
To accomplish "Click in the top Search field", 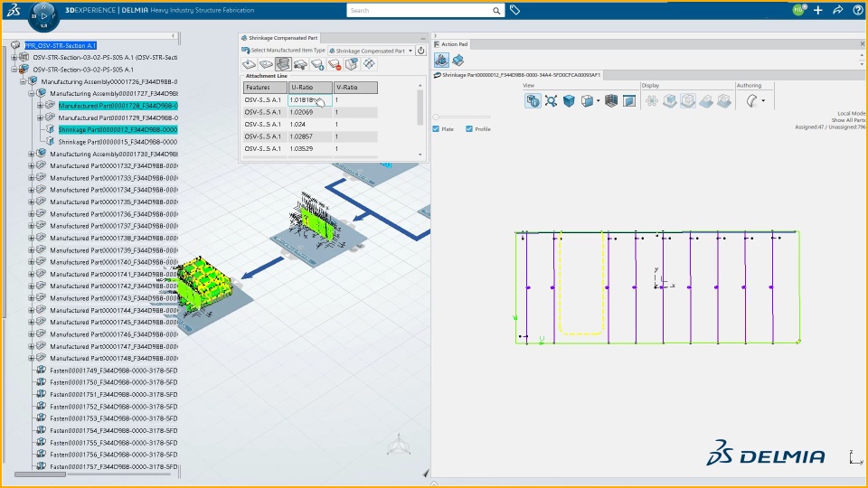I will pos(419,11).
